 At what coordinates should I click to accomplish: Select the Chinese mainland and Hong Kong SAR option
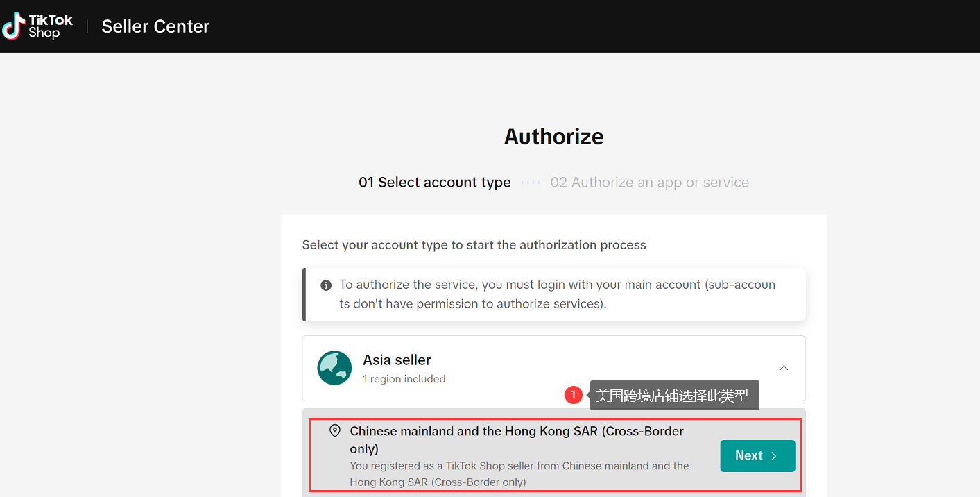point(516,439)
